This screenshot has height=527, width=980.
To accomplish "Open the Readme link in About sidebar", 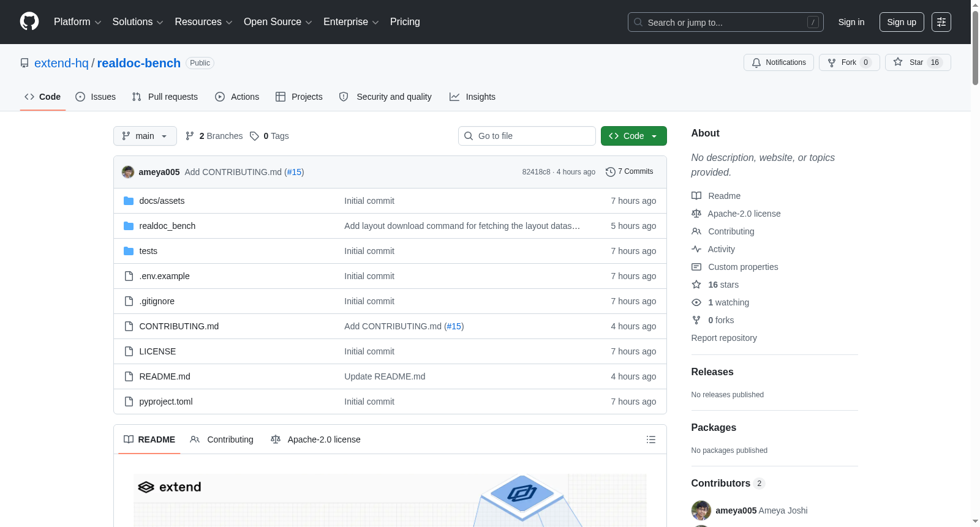I will [x=716, y=196].
